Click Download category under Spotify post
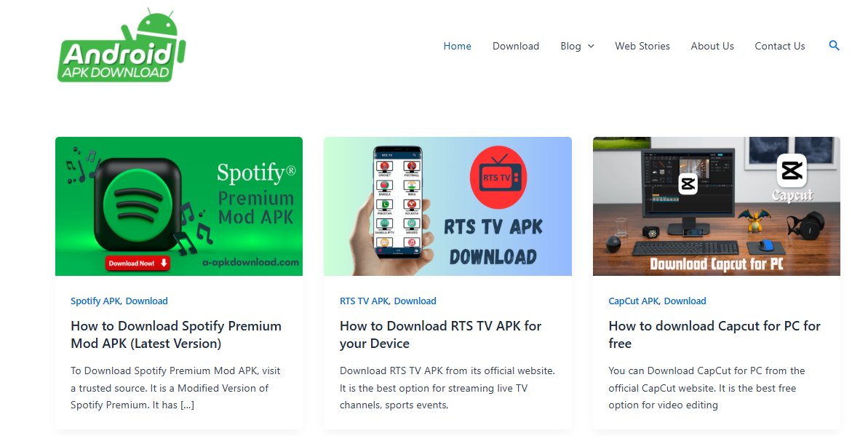868x436 pixels. point(146,301)
